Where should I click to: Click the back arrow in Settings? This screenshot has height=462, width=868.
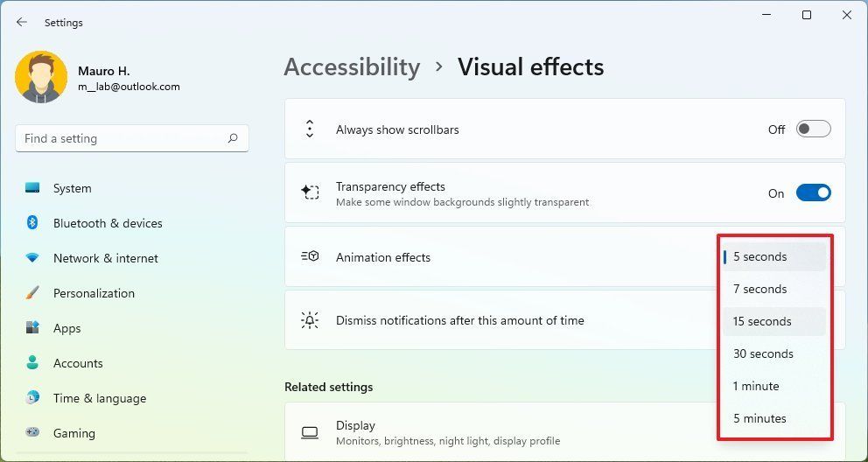22,23
